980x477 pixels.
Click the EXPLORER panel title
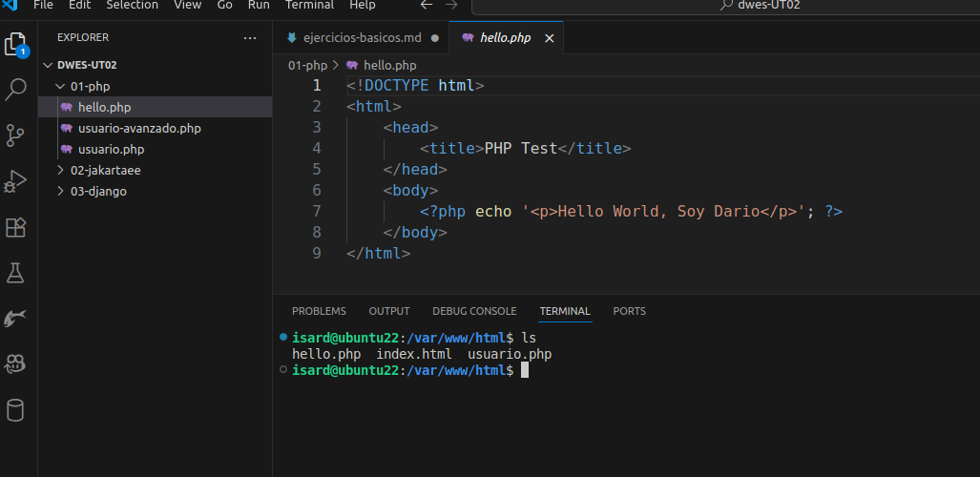pyautogui.click(x=82, y=37)
